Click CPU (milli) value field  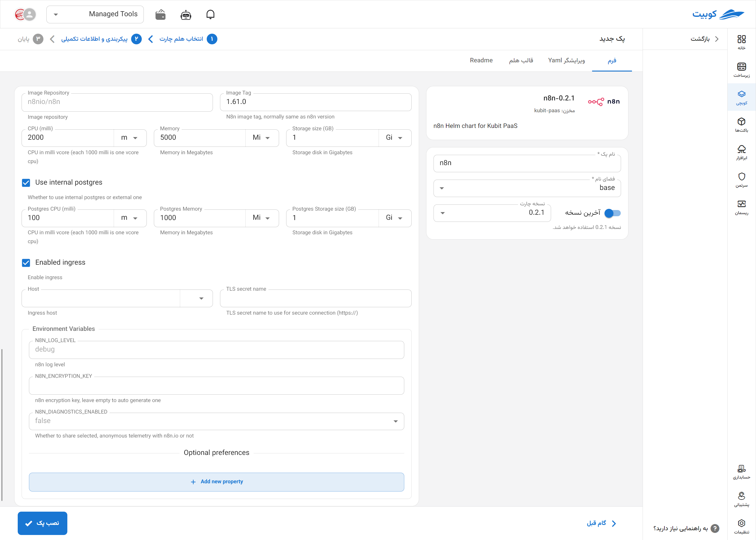point(68,138)
